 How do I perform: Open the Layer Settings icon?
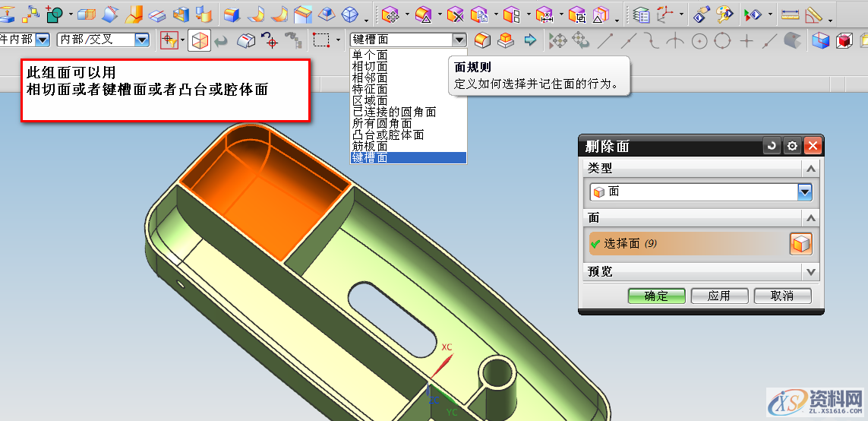tap(641, 14)
